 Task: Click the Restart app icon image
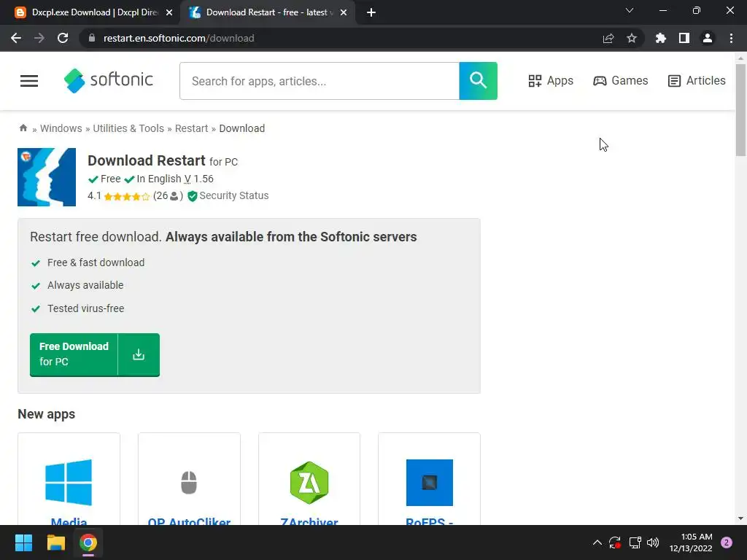click(47, 177)
